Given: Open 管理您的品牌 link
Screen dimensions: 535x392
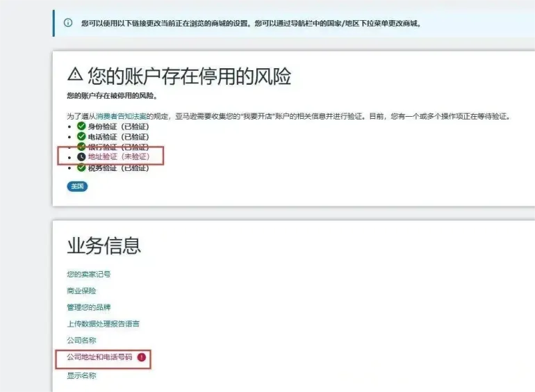Looking at the screenshot, I should click(x=89, y=307).
